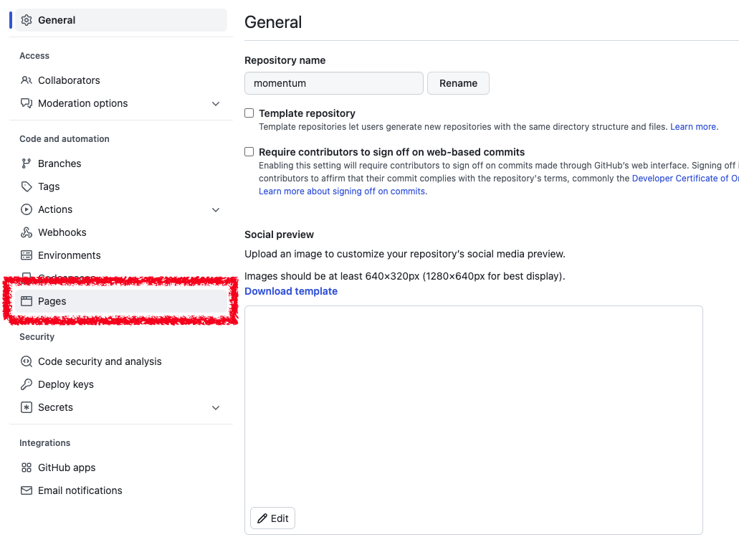Click the Deploy keys key icon

[x=27, y=384]
